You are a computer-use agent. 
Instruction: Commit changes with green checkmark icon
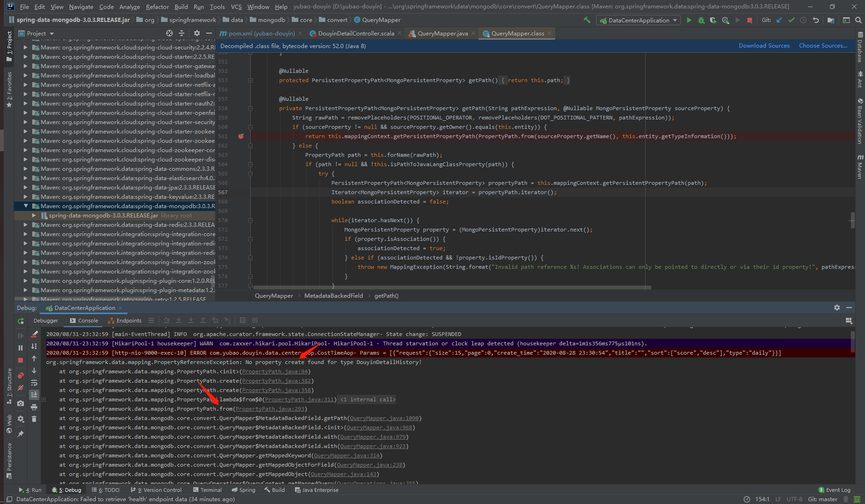pyautogui.click(x=791, y=20)
